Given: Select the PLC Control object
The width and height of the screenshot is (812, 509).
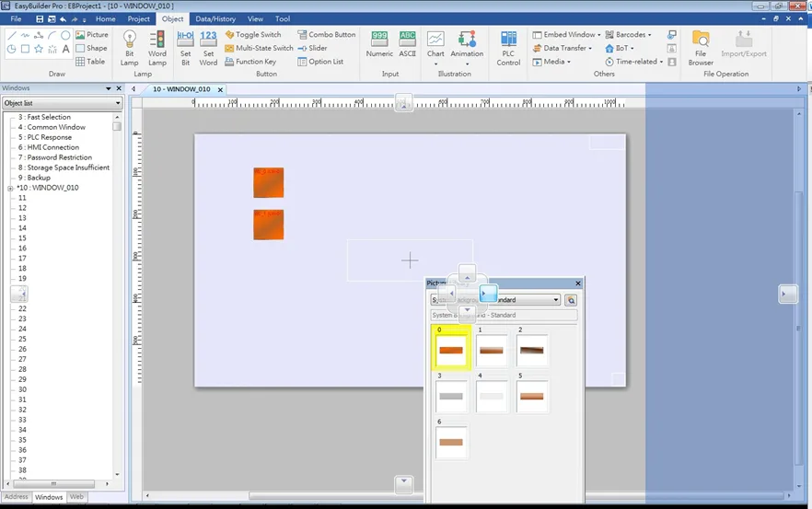Looking at the screenshot, I should 508,48.
